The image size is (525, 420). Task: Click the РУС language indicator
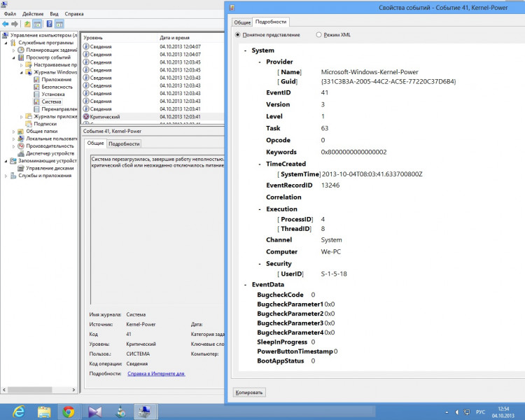pyautogui.click(x=480, y=412)
